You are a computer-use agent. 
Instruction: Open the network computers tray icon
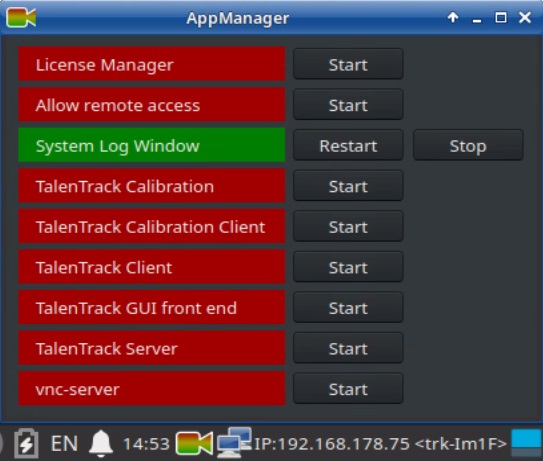(x=234, y=442)
